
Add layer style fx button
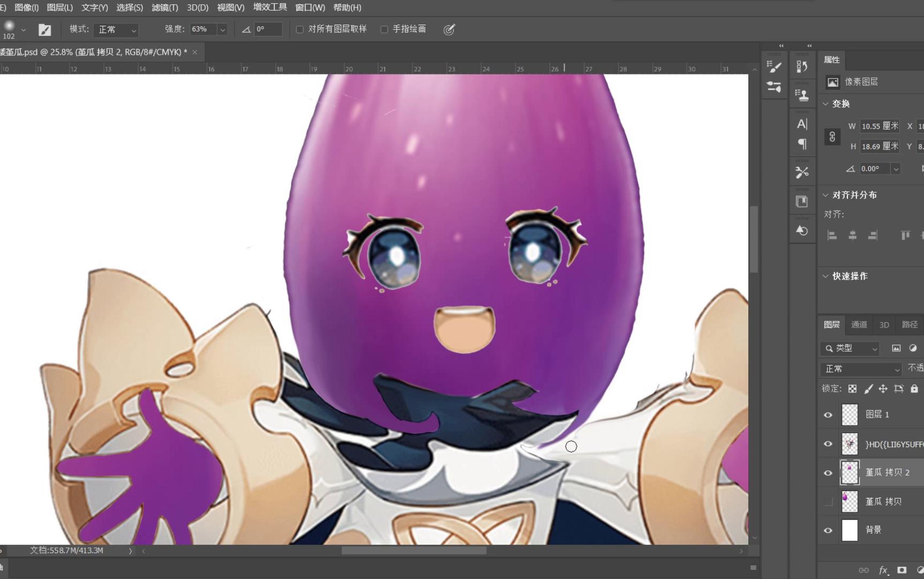[x=883, y=570]
